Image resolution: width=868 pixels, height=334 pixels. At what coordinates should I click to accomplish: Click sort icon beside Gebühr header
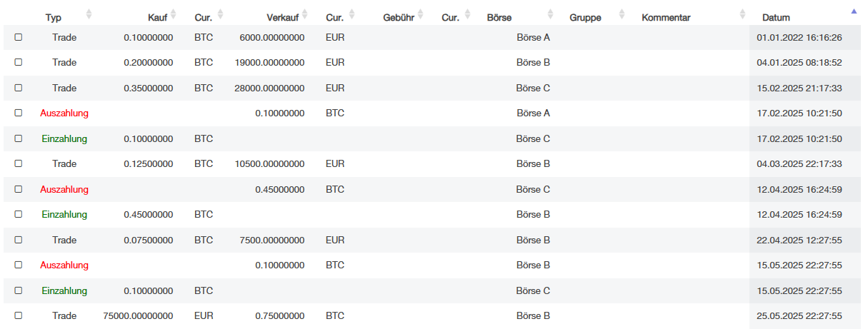(x=420, y=14)
